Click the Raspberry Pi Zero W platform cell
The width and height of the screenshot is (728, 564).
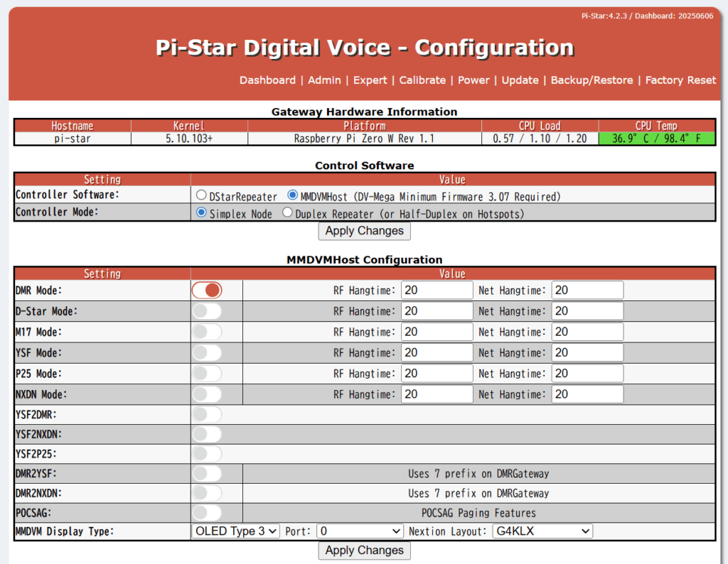click(x=365, y=139)
